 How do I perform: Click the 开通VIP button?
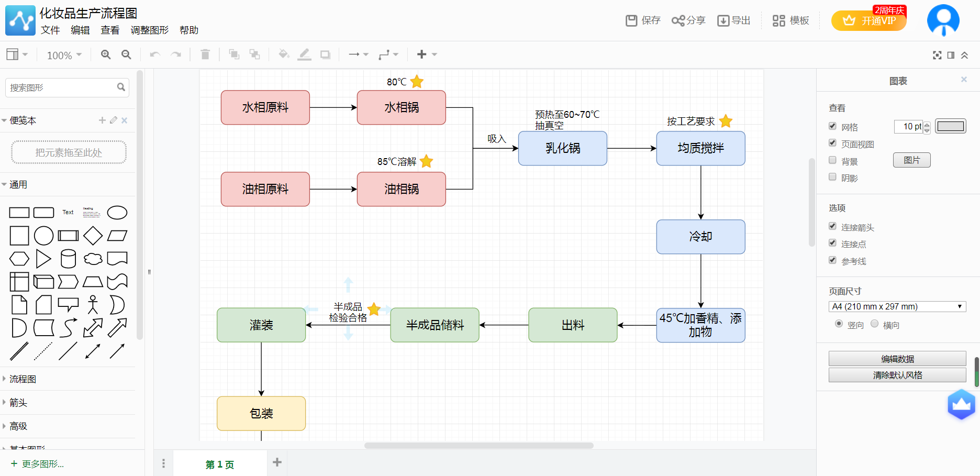(869, 21)
